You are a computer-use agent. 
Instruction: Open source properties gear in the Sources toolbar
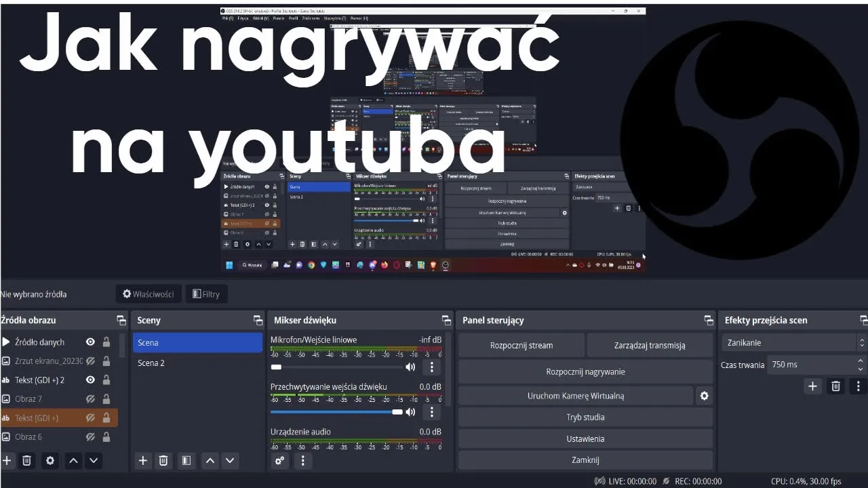point(50,460)
